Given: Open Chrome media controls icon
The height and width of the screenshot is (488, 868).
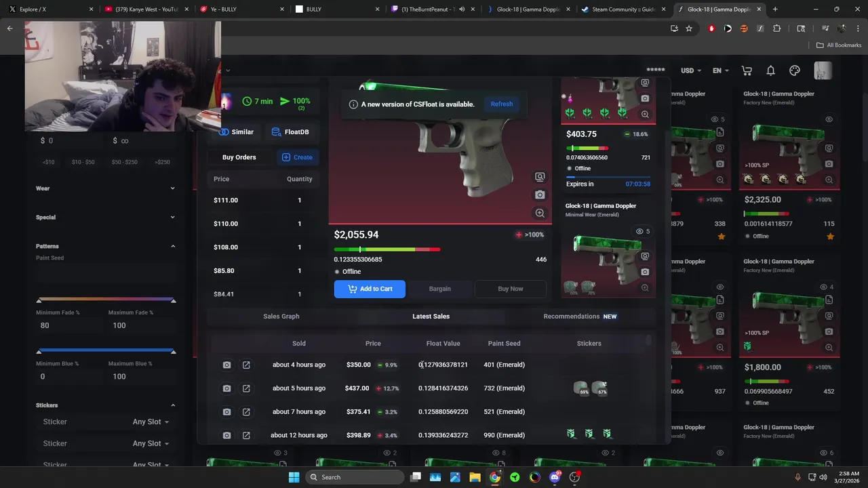Looking at the screenshot, I should 825,28.
